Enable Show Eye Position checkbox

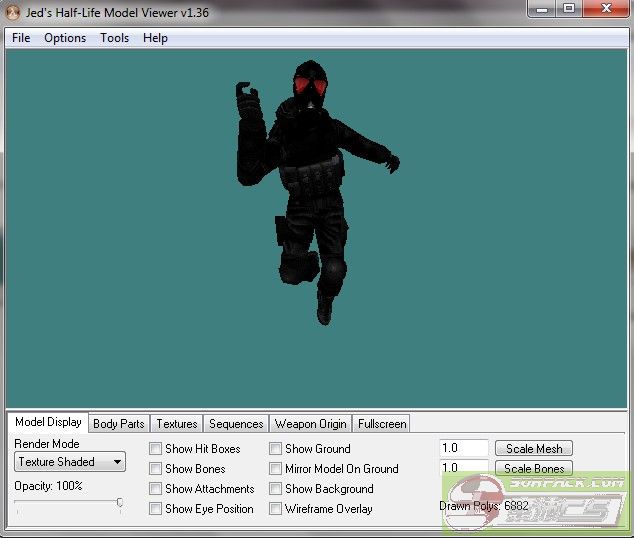click(x=155, y=508)
